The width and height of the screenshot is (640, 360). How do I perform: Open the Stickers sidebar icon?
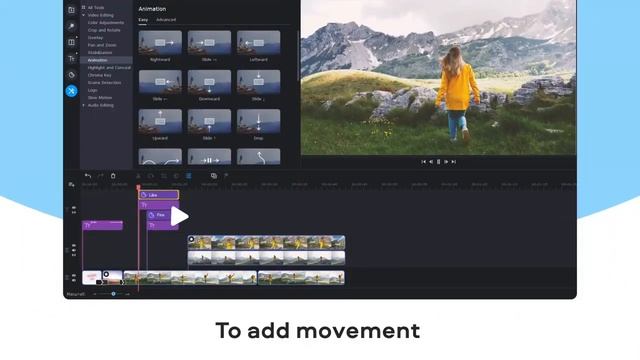tap(71, 75)
